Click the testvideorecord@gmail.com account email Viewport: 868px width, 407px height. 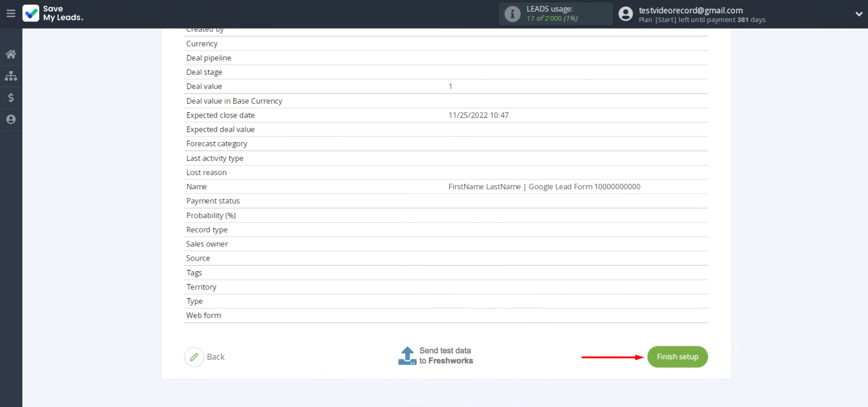coord(690,10)
